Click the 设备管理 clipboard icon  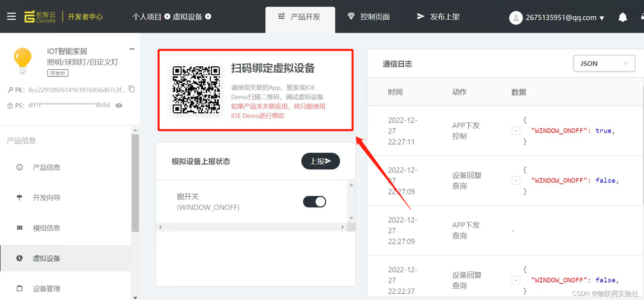(x=19, y=288)
